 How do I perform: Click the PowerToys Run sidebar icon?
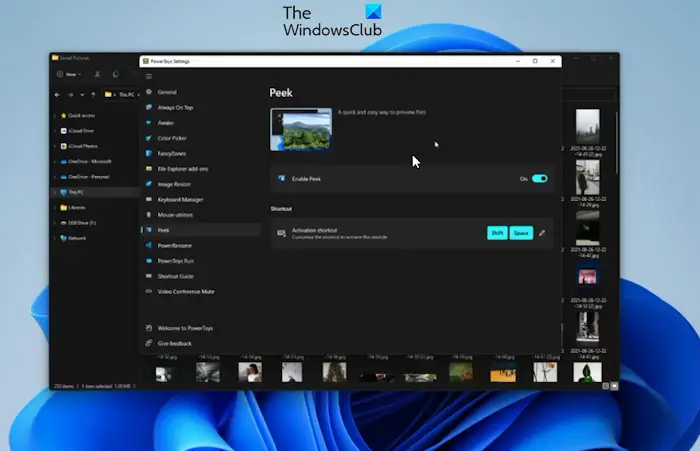coord(149,261)
